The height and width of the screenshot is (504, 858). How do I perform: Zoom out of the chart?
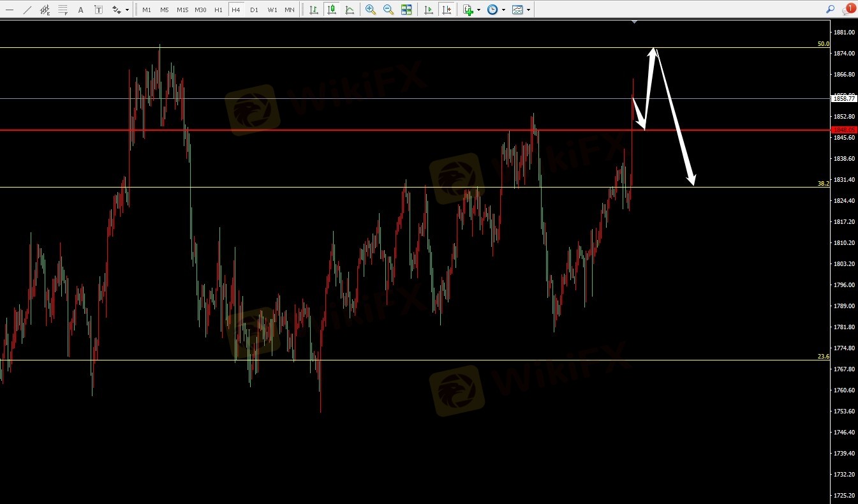(x=388, y=10)
